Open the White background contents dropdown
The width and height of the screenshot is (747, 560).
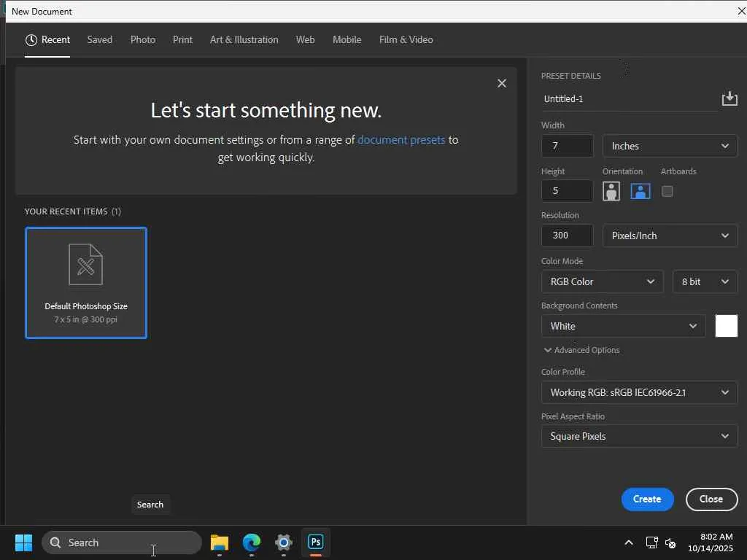623,326
